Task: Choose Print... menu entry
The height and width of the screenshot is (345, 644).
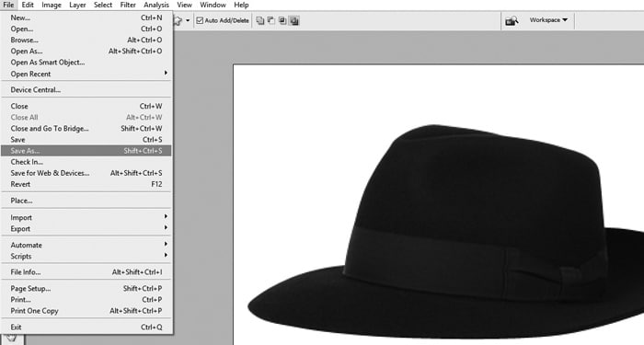Action: pyautogui.click(x=86, y=299)
